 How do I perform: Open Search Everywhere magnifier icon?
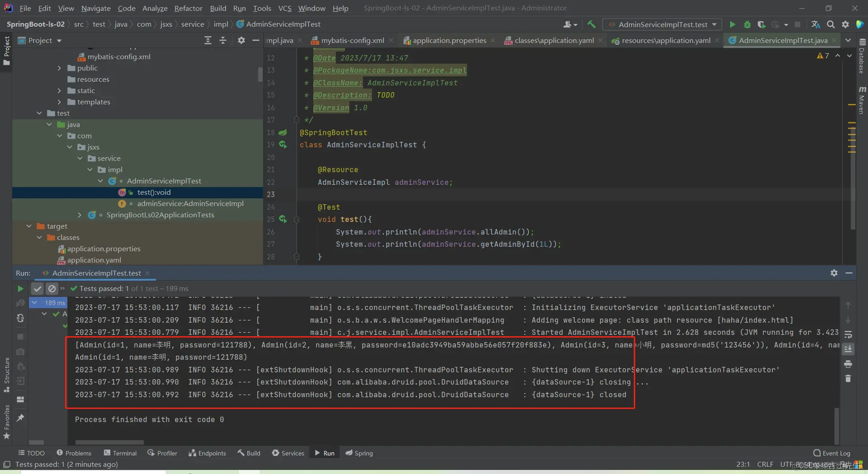(x=831, y=24)
